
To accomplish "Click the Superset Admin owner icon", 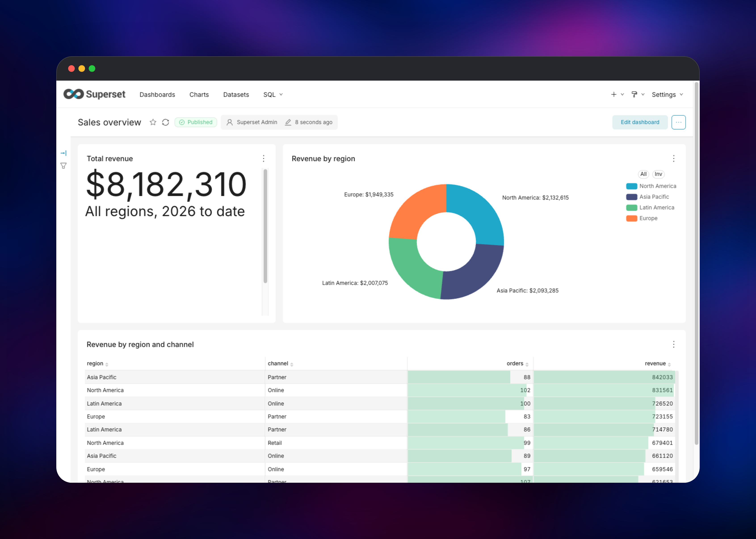I will click(229, 122).
